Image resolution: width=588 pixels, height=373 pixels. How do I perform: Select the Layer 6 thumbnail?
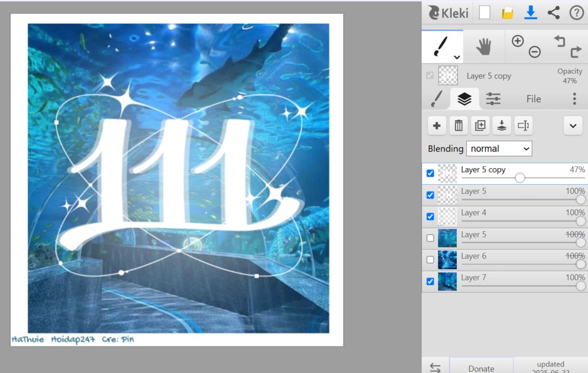click(447, 260)
